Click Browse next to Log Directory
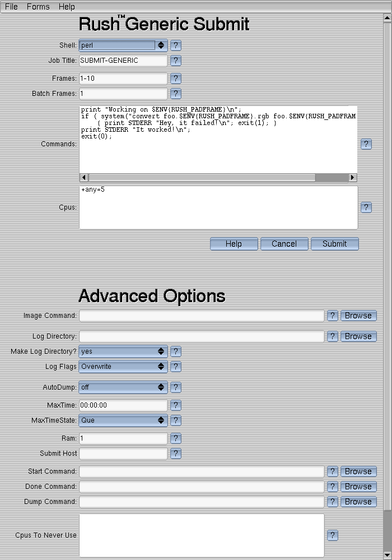Image resolution: width=392 pixels, height=560 pixels. (x=358, y=336)
